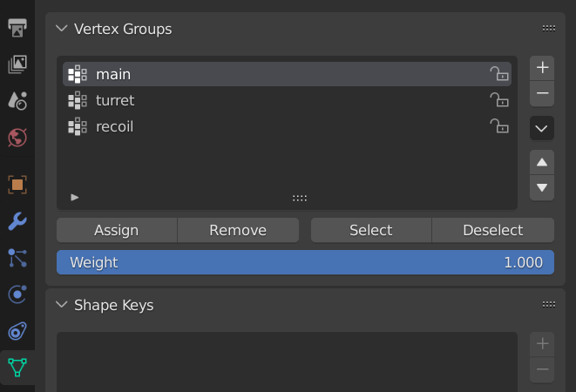This screenshot has height=392, width=576.
Task: Click the Deselect button
Action: pos(493,230)
